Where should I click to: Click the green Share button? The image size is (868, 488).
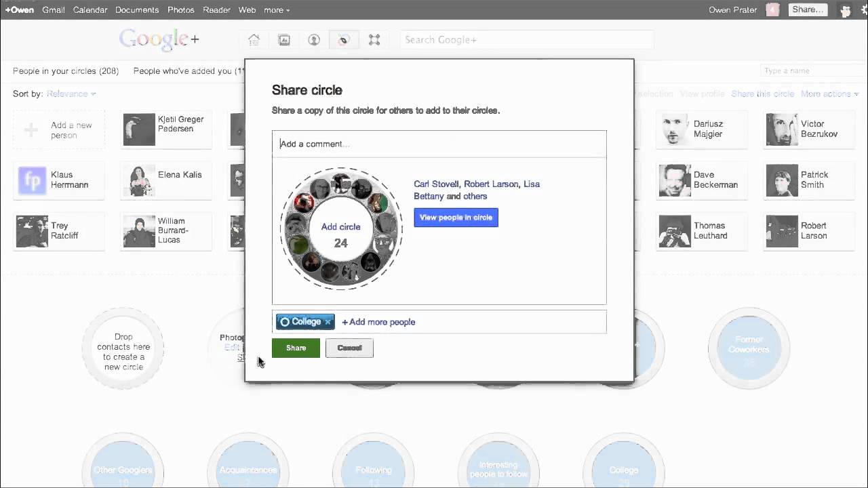296,348
